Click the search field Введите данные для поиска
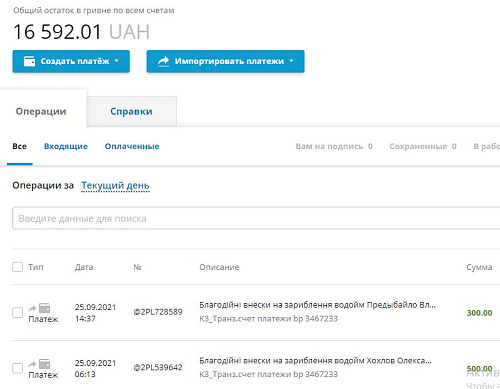The image size is (500, 389). click(256, 218)
